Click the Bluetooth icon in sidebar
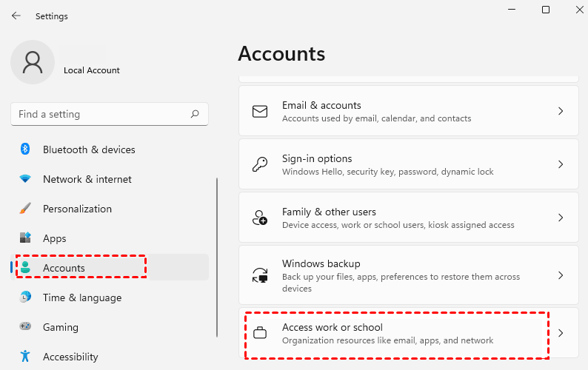The width and height of the screenshot is (588, 370). (x=25, y=149)
